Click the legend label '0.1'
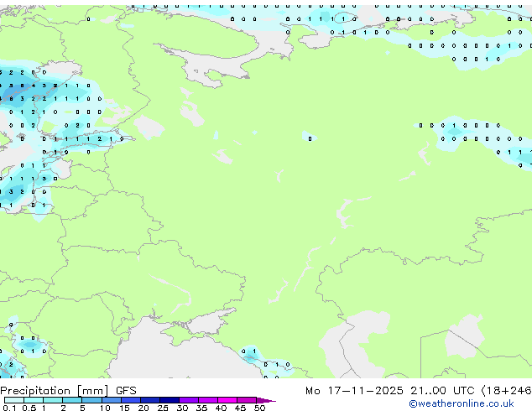The height and width of the screenshot is (411, 532). 9,408
